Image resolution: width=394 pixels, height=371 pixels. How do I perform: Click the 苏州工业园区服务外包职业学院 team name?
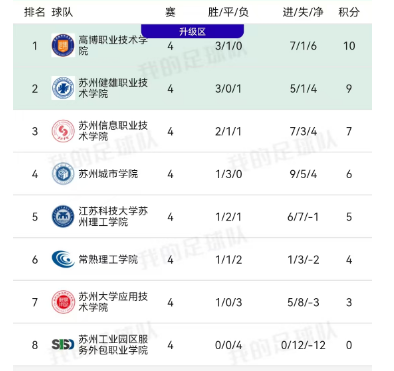[113, 344]
